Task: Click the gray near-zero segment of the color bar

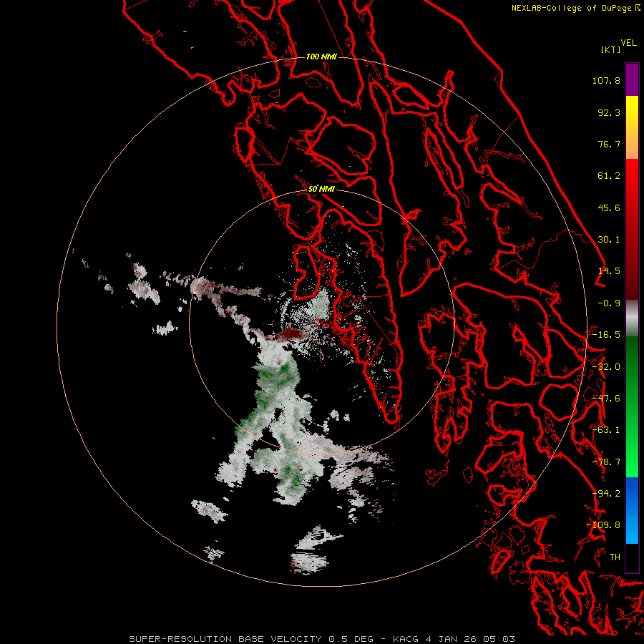Action: (x=632, y=318)
